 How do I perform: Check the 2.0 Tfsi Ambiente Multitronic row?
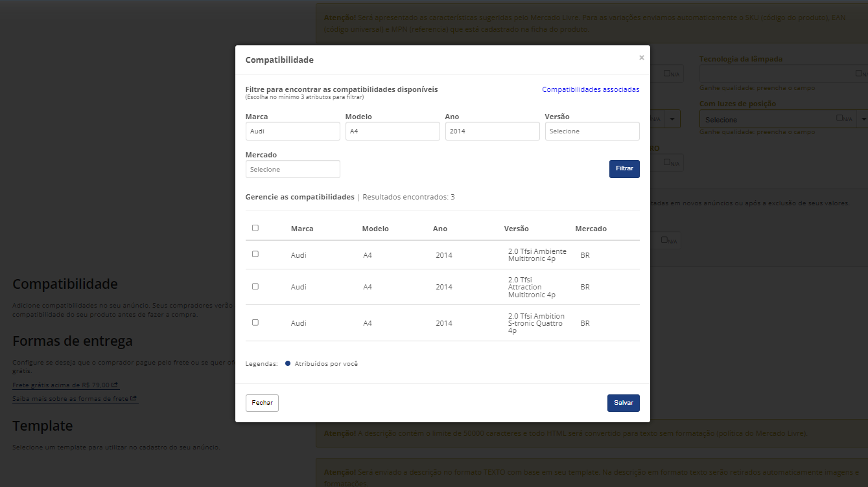[x=255, y=254]
